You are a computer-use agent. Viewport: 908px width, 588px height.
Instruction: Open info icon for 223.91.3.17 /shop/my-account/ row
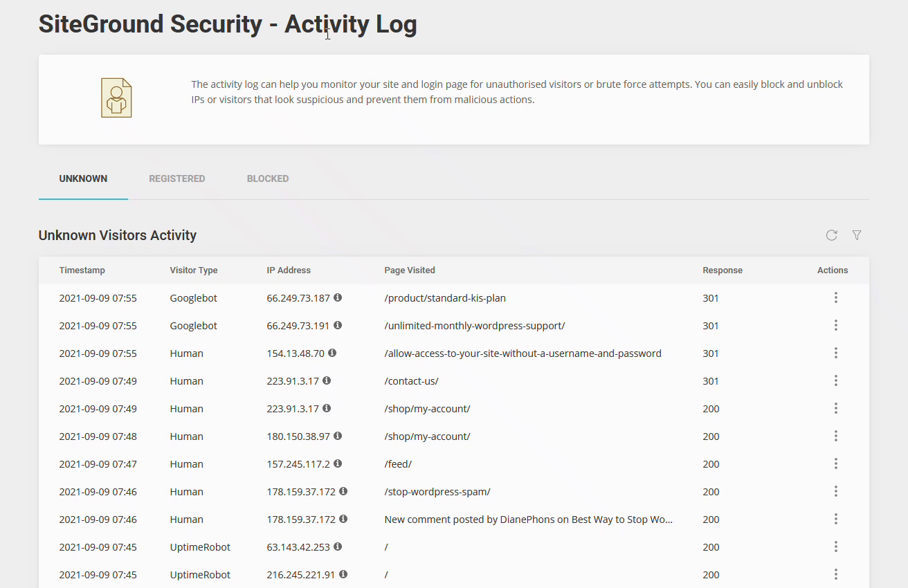coord(327,408)
